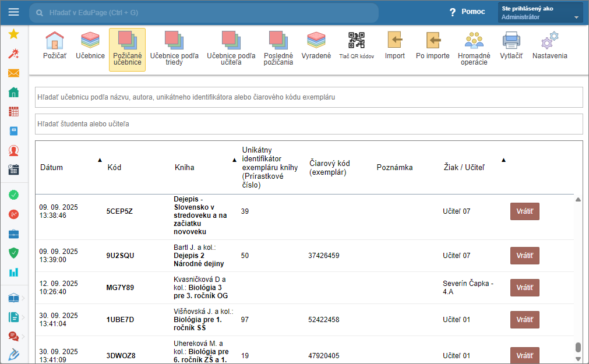Expand the Administrátor account dropdown
The image size is (589, 364).
(576, 17)
